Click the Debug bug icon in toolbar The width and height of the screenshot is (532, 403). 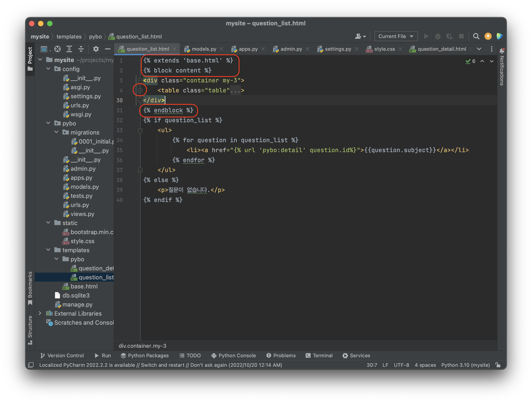[438, 36]
